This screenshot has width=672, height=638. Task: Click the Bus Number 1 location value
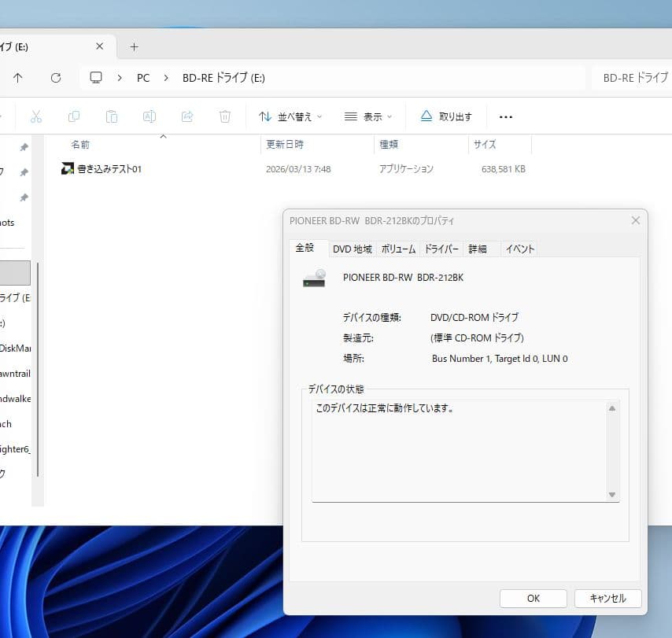tap(500, 359)
